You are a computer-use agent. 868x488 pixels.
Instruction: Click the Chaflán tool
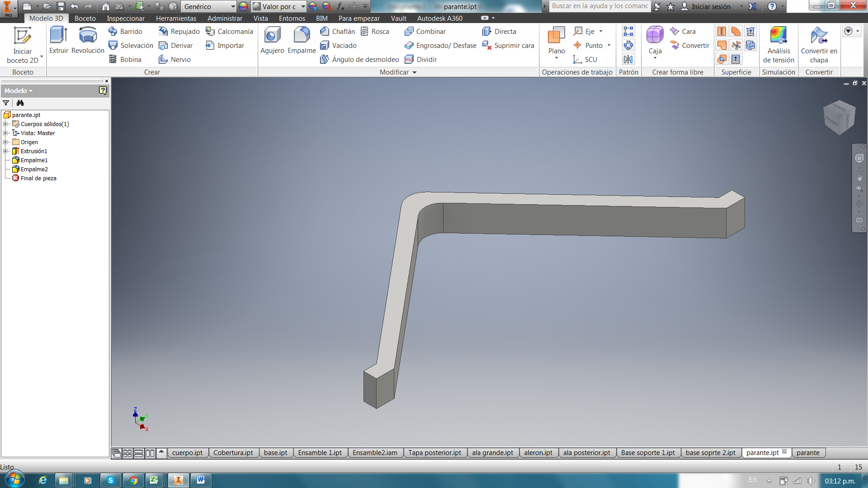pos(337,32)
